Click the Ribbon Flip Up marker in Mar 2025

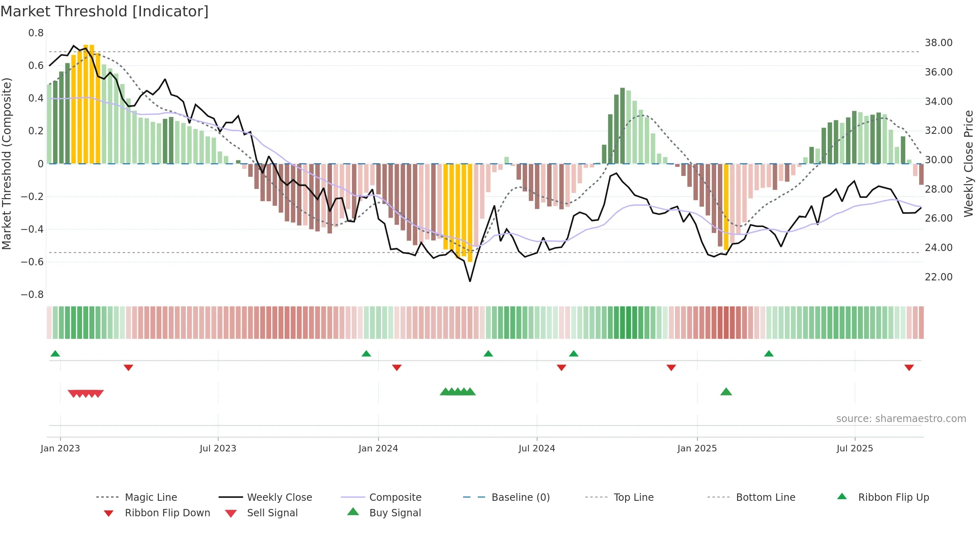769,353
